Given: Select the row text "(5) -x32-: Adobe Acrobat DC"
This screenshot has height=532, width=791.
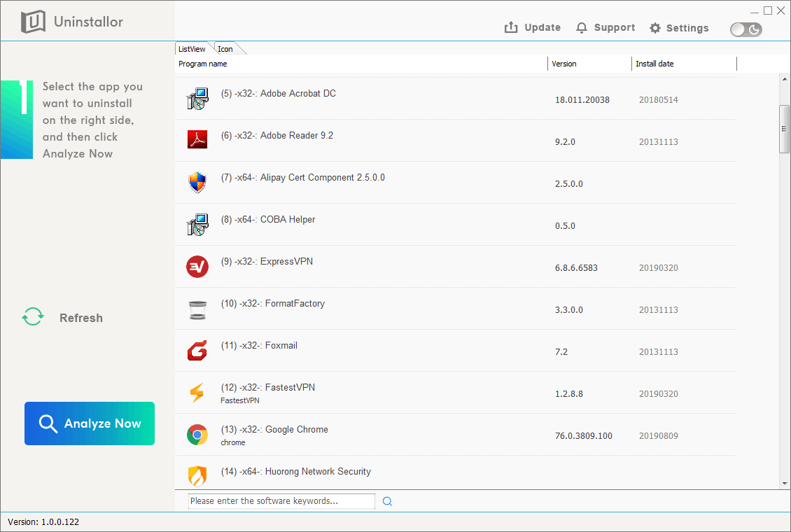Looking at the screenshot, I should tap(279, 93).
